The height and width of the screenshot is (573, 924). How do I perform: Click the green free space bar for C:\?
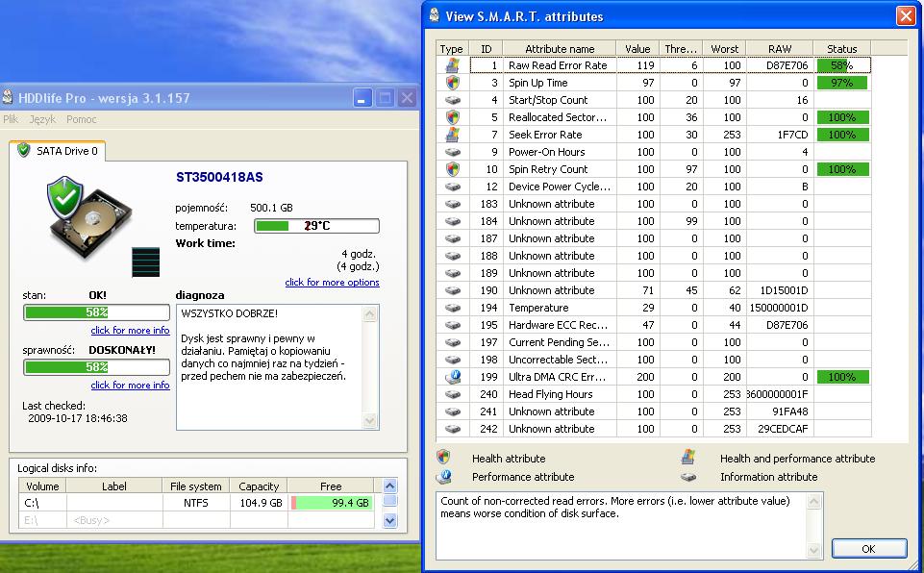[333, 503]
